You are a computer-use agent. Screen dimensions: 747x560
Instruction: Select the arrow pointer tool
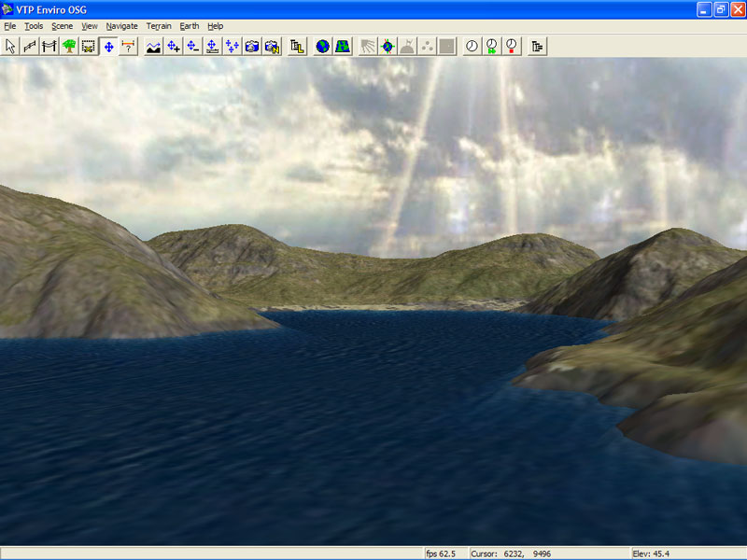click(x=10, y=46)
